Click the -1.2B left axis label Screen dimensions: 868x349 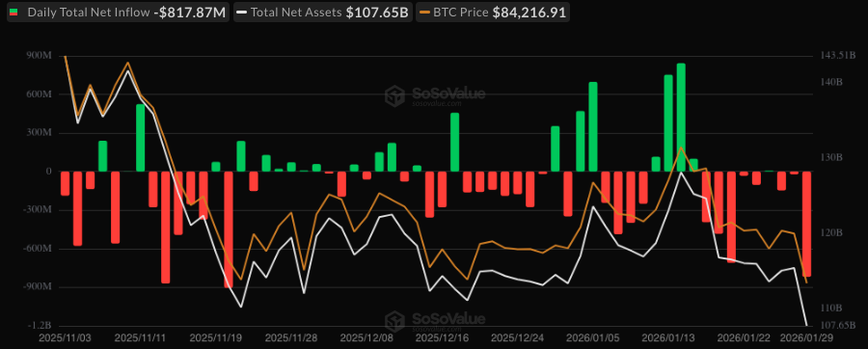(41, 326)
